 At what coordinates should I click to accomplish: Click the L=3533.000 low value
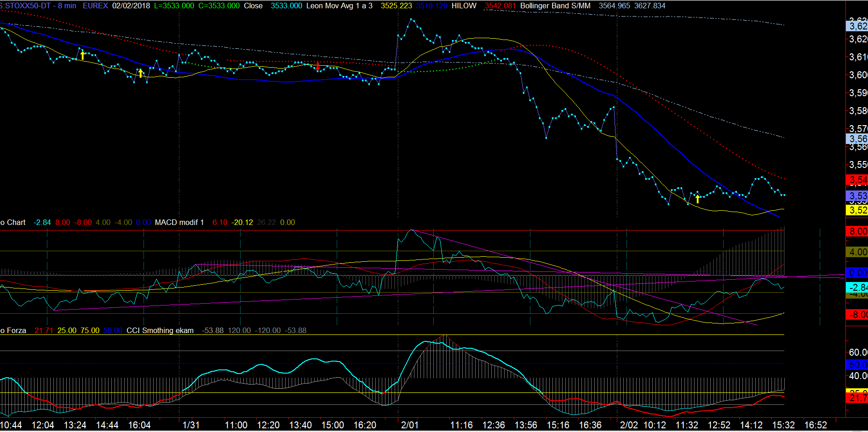pyautogui.click(x=174, y=6)
